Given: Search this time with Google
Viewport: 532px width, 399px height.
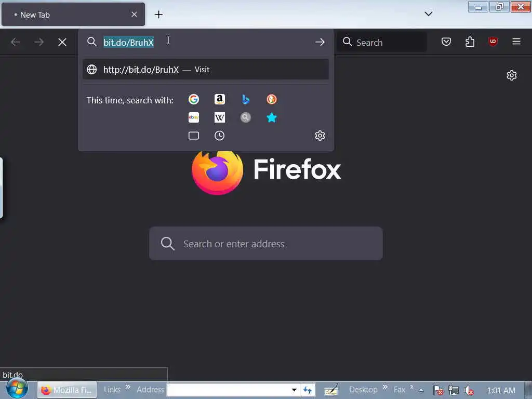Looking at the screenshot, I should [194, 99].
